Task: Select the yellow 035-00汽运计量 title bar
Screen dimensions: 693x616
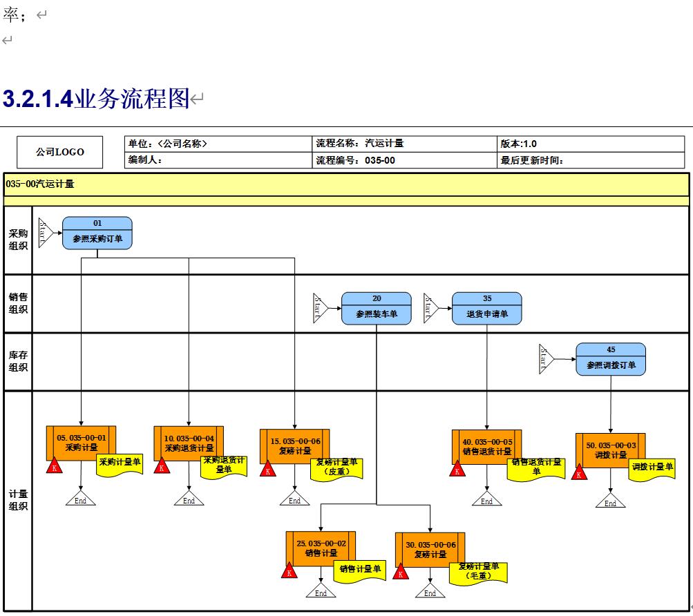Action: pos(346,184)
